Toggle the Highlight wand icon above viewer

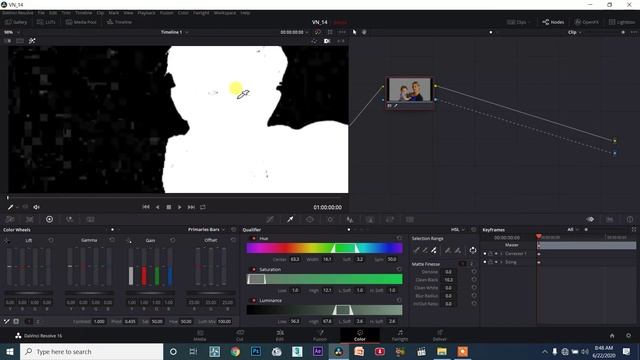[x=32, y=41]
